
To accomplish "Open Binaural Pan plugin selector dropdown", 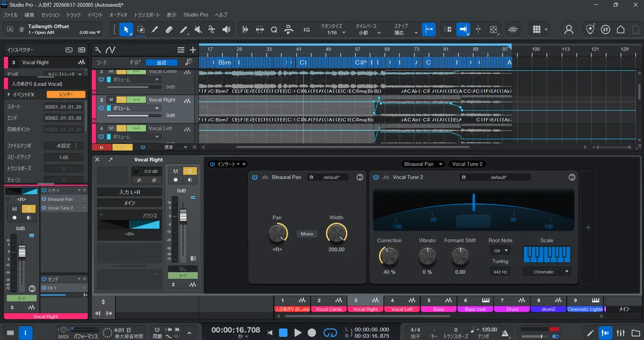I will click(x=423, y=164).
